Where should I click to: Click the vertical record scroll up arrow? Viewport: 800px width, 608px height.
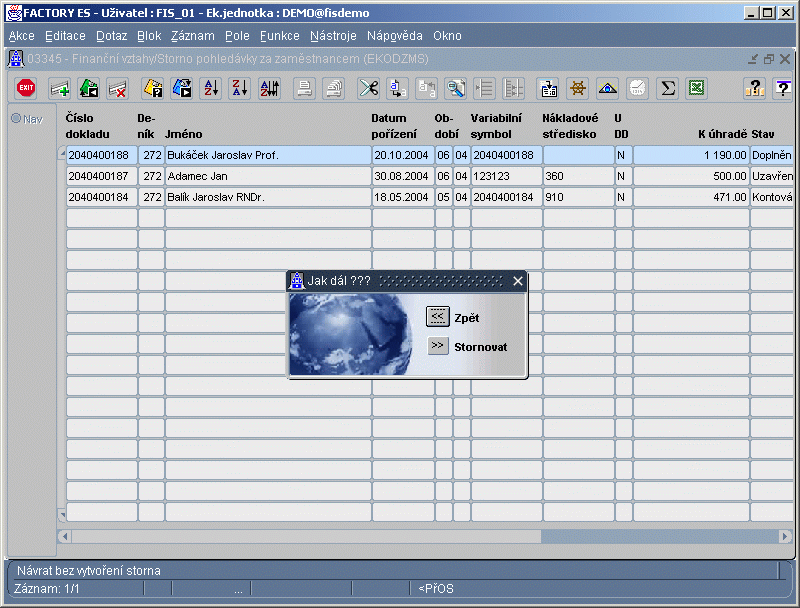[x=62, y=152]
